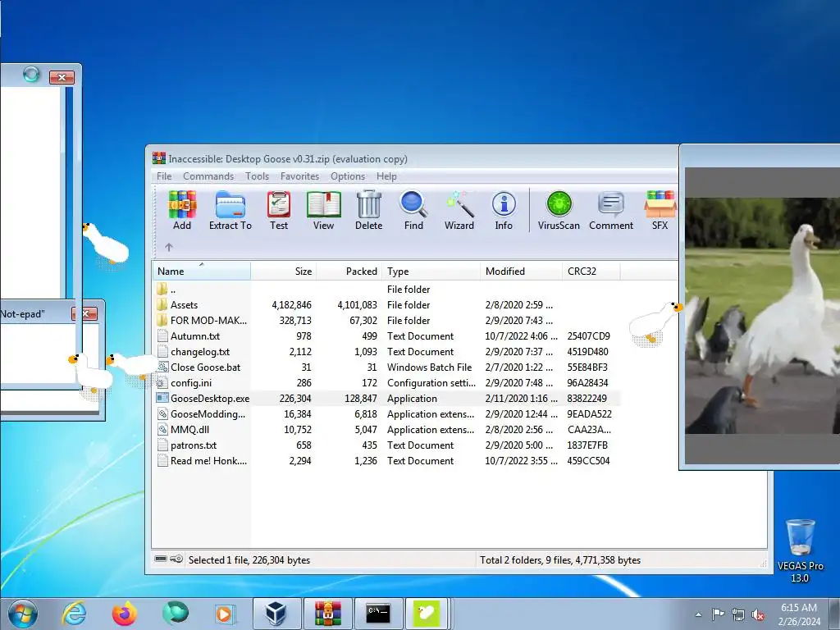The width and height of the screenshot is (840, 630).
Task: Sort by the Packed column header
Action: 349,271
